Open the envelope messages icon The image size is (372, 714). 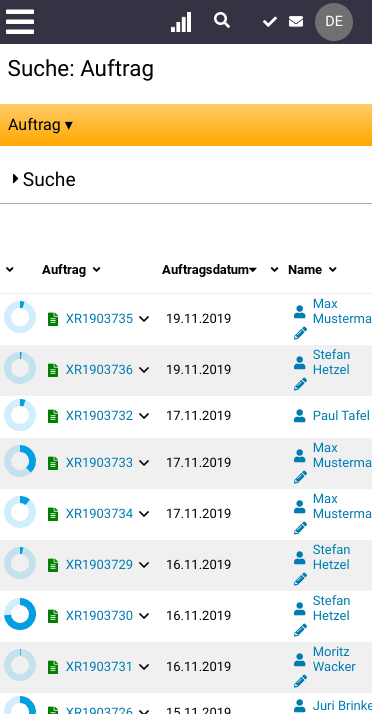pos(296,21)
